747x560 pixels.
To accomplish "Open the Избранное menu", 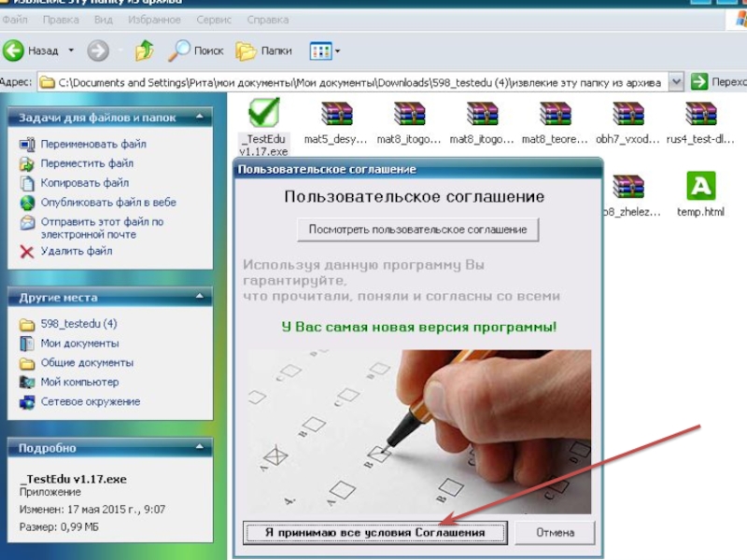I will point(154,20).
